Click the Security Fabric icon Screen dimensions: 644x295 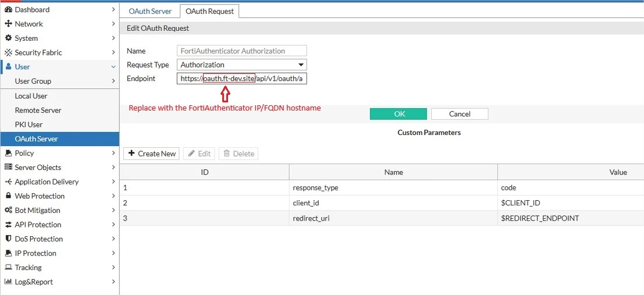[8, 52]
